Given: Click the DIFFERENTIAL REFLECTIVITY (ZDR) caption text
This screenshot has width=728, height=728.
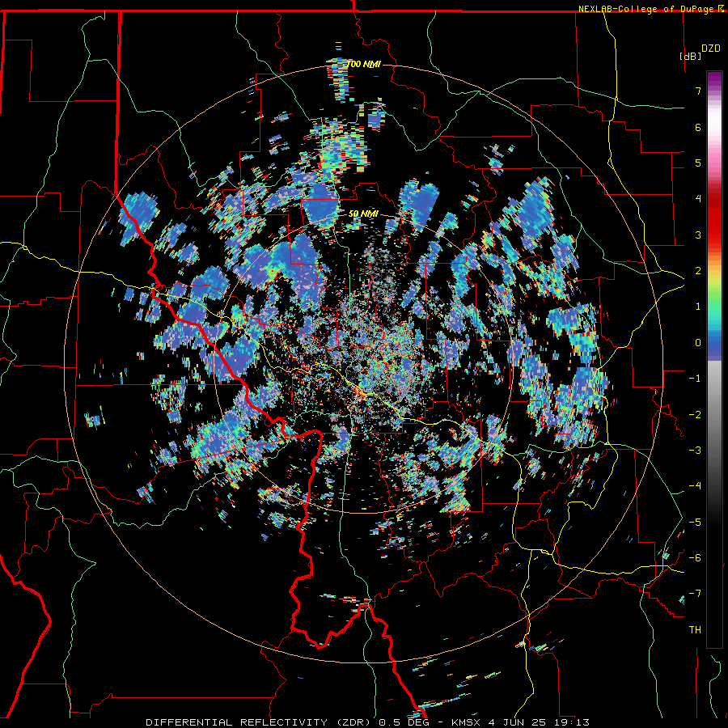Looking at the screenshot, I should point(259,722).
